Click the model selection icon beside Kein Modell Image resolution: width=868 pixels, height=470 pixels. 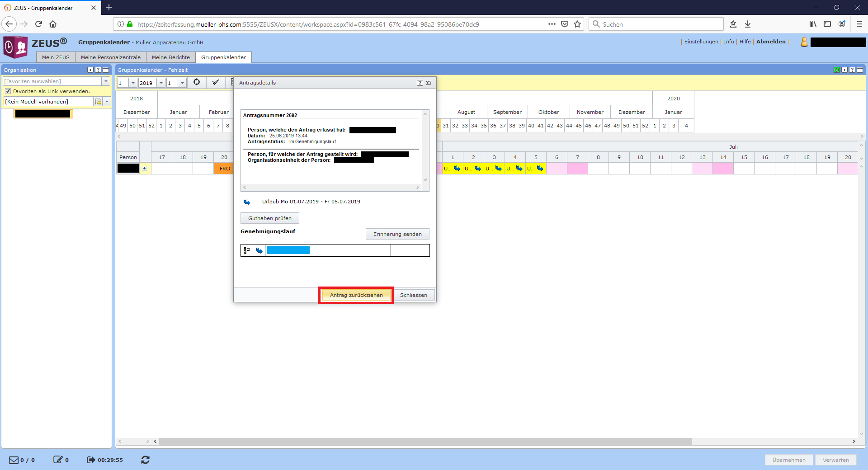(99, 102)
